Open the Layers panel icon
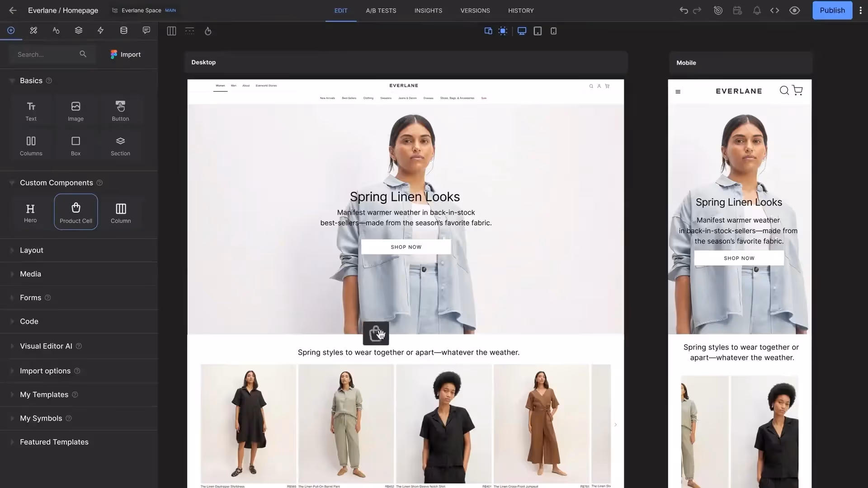 click(78, 30)
